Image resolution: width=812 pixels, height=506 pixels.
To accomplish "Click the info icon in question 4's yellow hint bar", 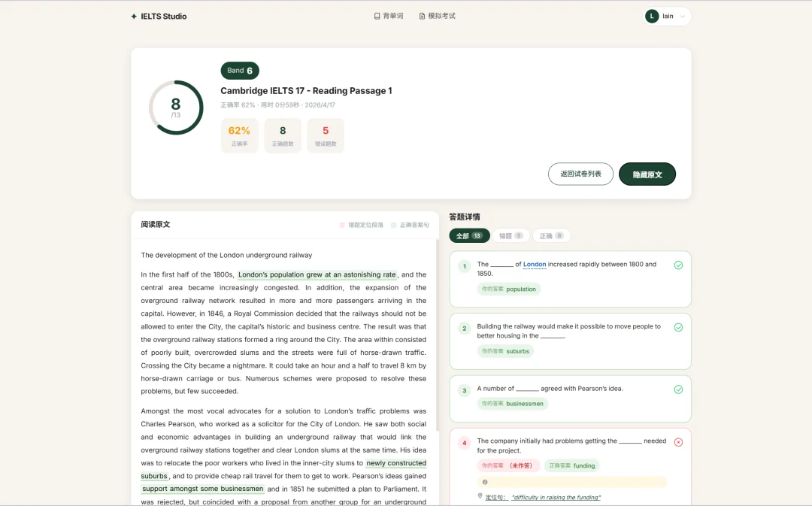I will (485, 482).
